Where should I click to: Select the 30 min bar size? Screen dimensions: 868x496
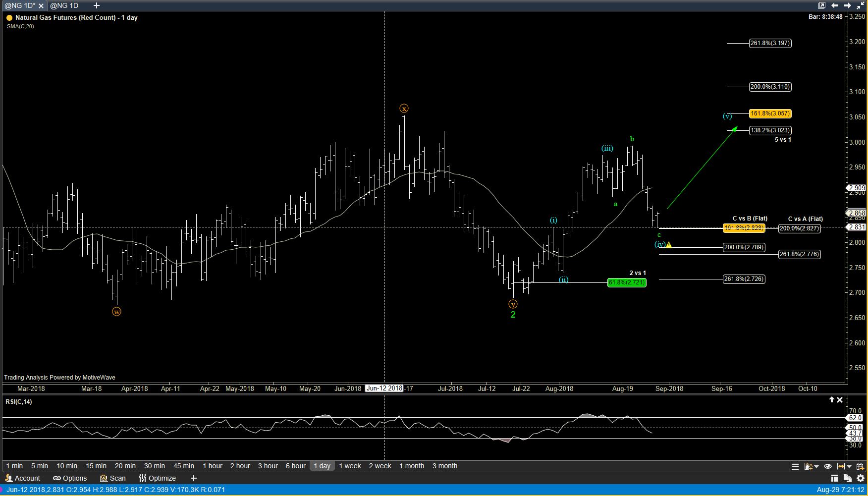[155, 466]
